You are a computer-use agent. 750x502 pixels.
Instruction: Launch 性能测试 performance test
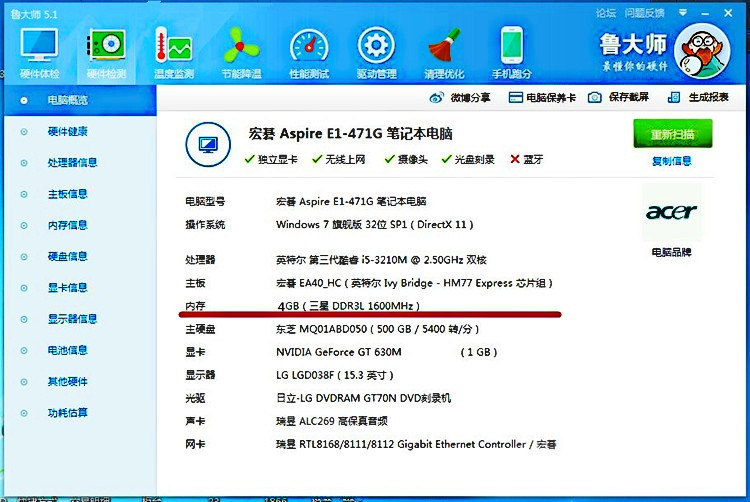[309, 50]
